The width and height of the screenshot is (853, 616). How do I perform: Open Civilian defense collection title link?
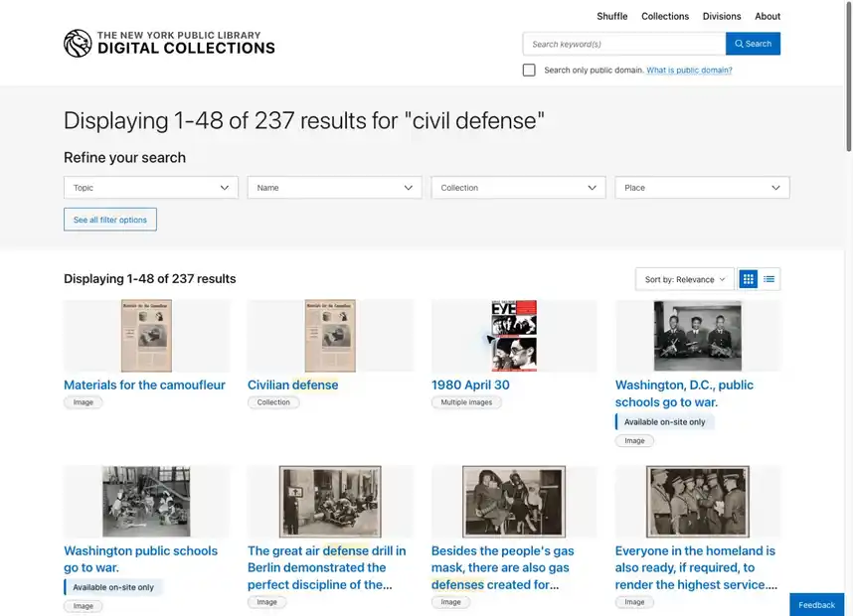click(292, 385)
